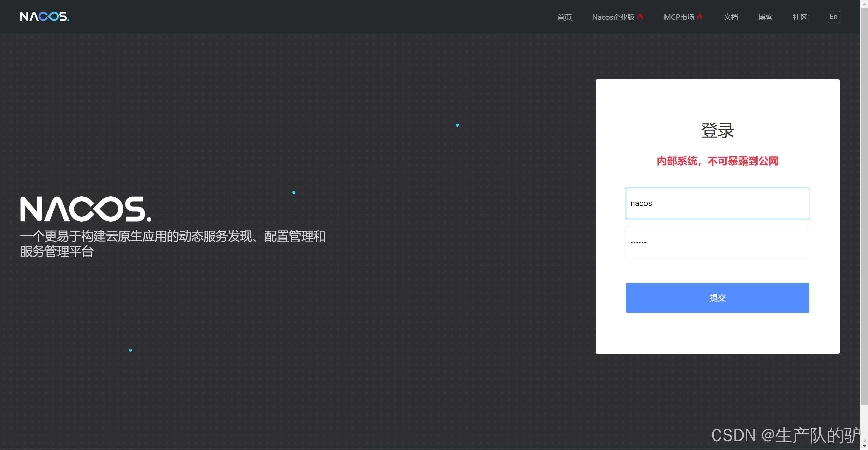This screenshot has width=868, height=450.
Task: Switch language with the En toggle
Action: pyautogui.click(x=833, y=17)
